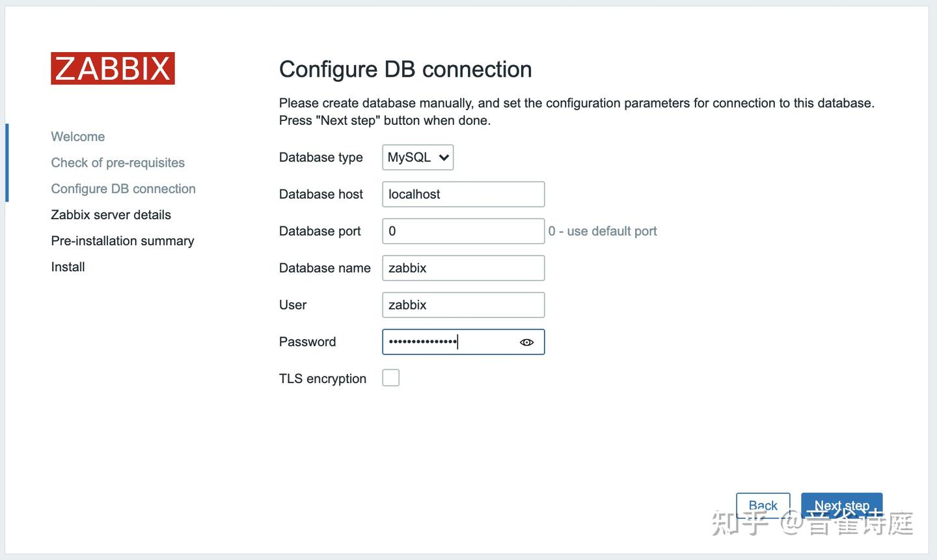Click the Back button

[x=763, y=505]
